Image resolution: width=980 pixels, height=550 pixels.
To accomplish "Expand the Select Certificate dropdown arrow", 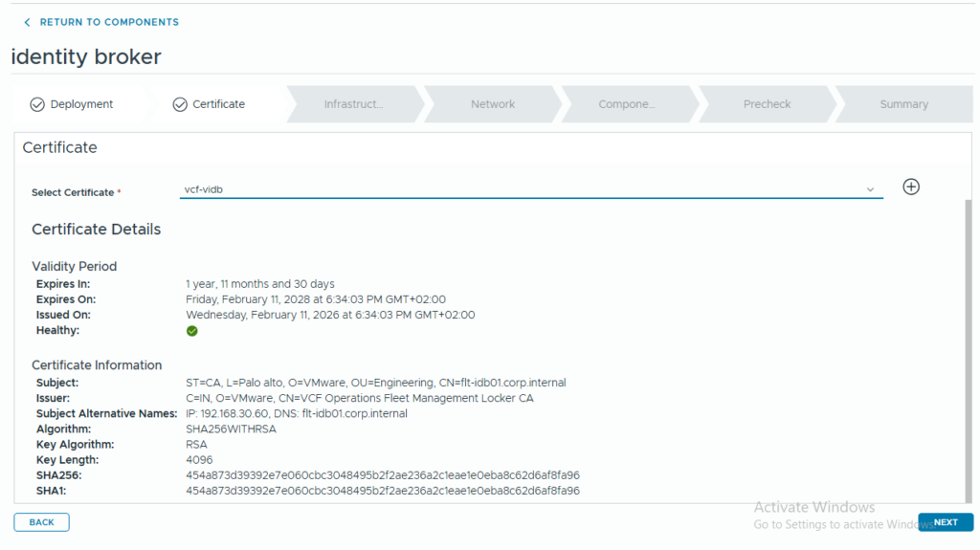I will 870,189.
